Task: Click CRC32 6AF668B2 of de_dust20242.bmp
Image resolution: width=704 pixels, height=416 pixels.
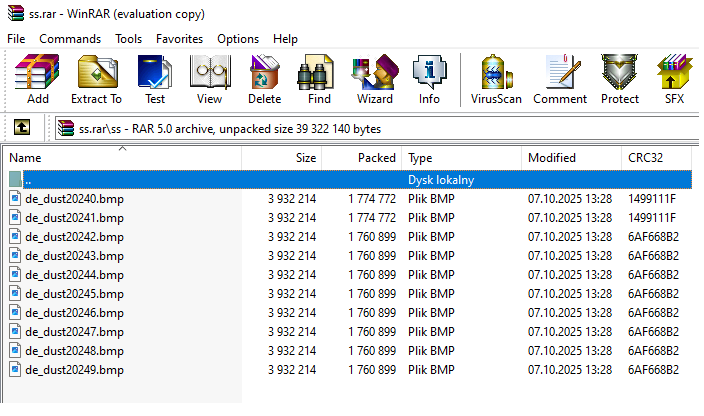Action: pos(653,236)
